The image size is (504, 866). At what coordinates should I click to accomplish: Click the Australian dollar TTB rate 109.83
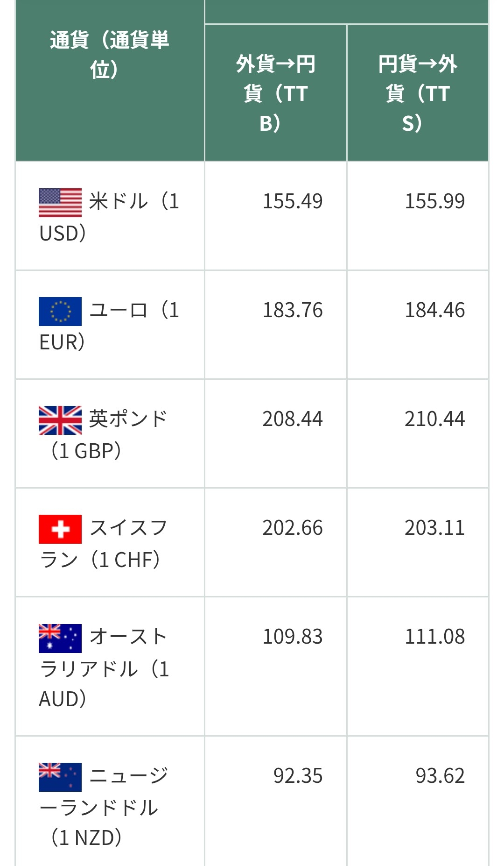pos(293,637)
